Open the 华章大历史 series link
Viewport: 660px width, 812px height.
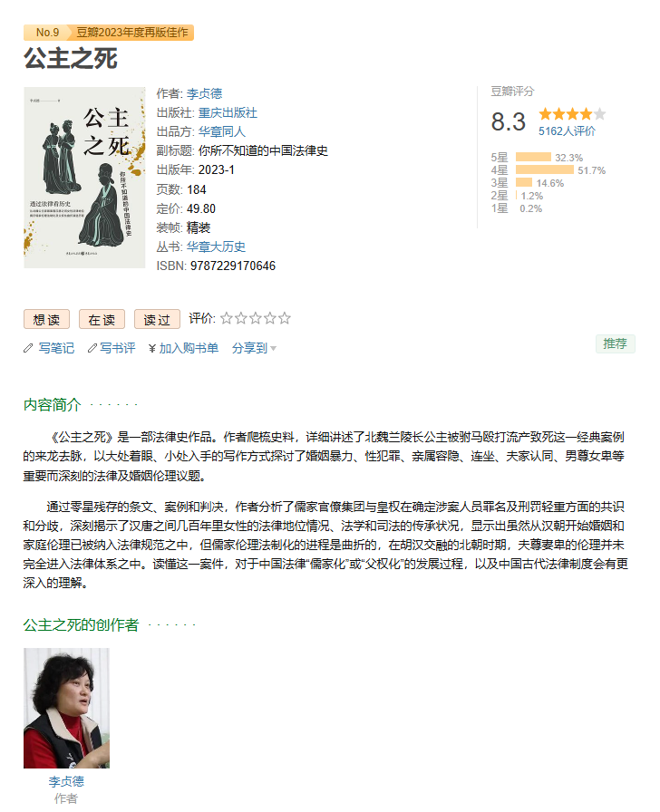point(216,247)
